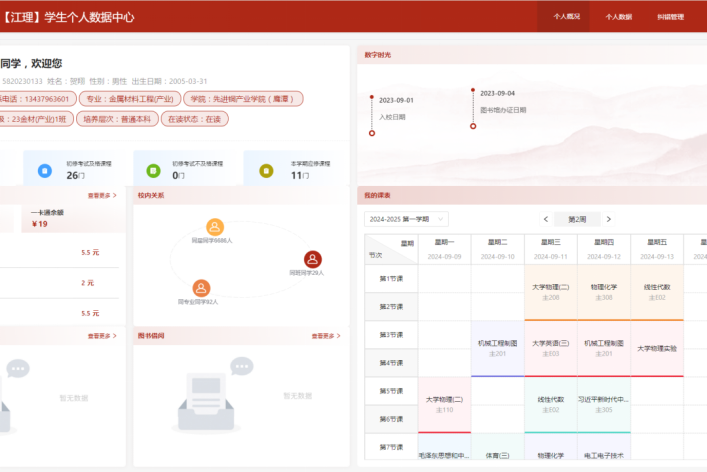The height and width of the screenshot is (472, 707).
Task: Click the green failed-exam courses icon
Action: [x=153, y=170]
